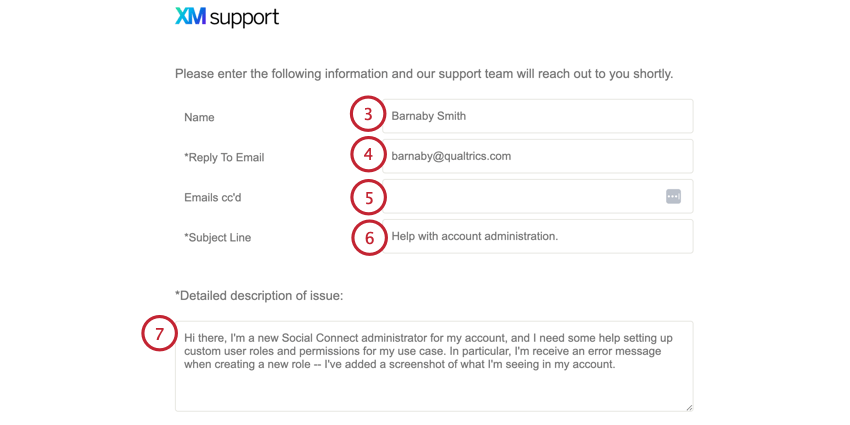Click the "Name" field label
The width and height of the screenshot is (850, 425).
click(x=199, y=117)
